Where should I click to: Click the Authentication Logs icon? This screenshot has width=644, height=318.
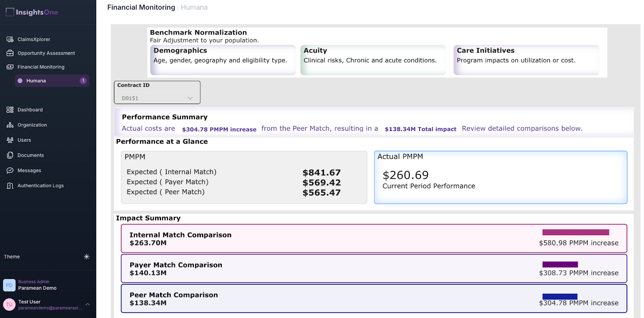[x=10, y=186]
